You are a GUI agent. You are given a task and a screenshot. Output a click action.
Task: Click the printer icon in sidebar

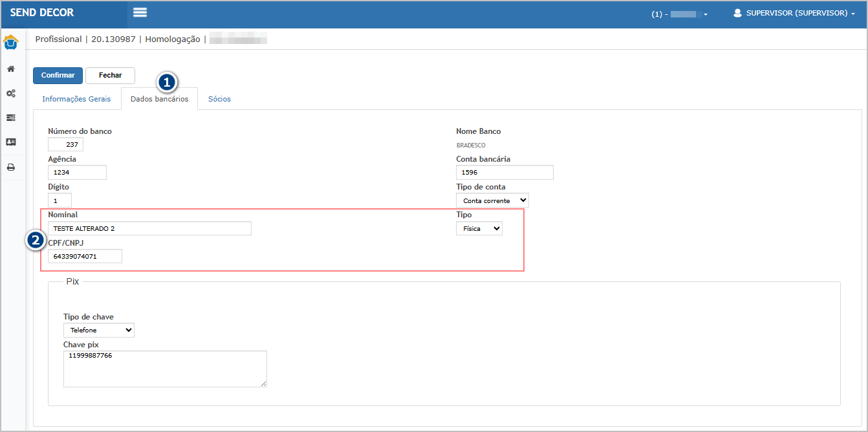[11, 167]
